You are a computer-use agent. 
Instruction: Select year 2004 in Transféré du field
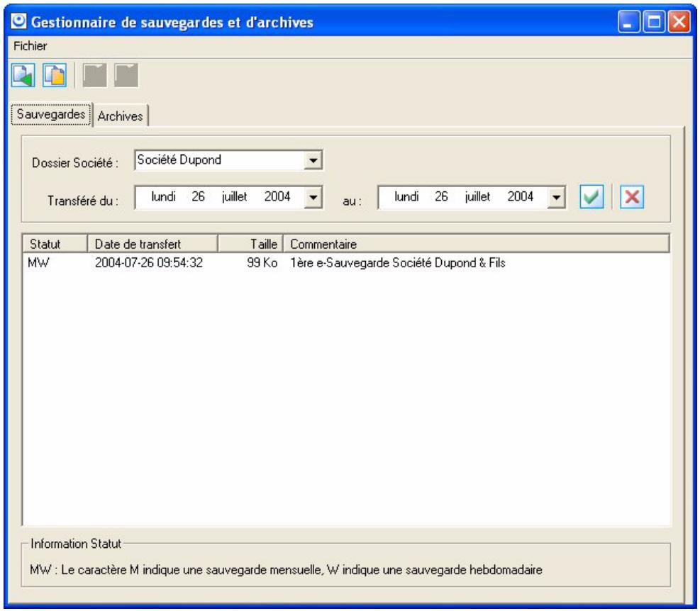(x=277, y=196)
